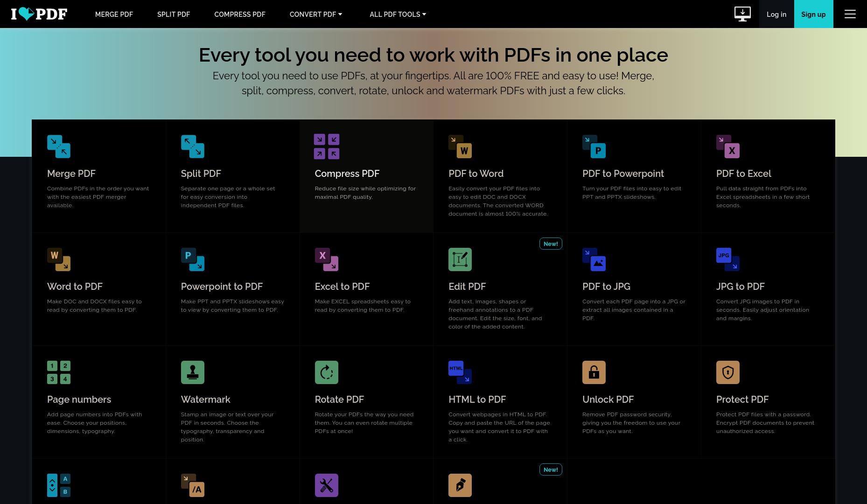Open the Page numbers title link
This screenshot has width=867, height=504.
point(79,399)
